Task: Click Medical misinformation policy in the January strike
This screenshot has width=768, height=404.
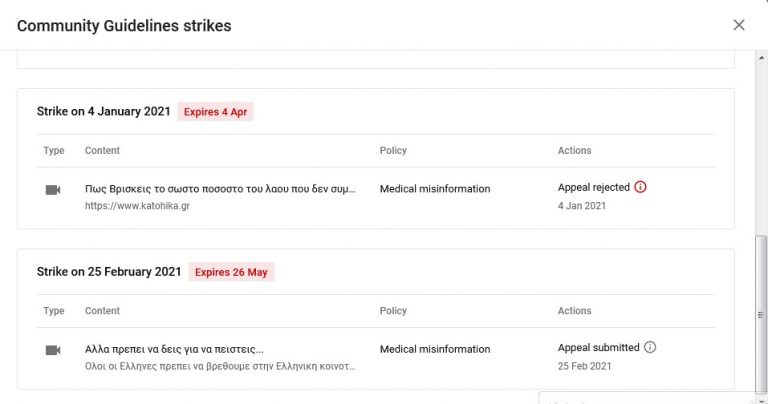Action: [x=435, y=188]
